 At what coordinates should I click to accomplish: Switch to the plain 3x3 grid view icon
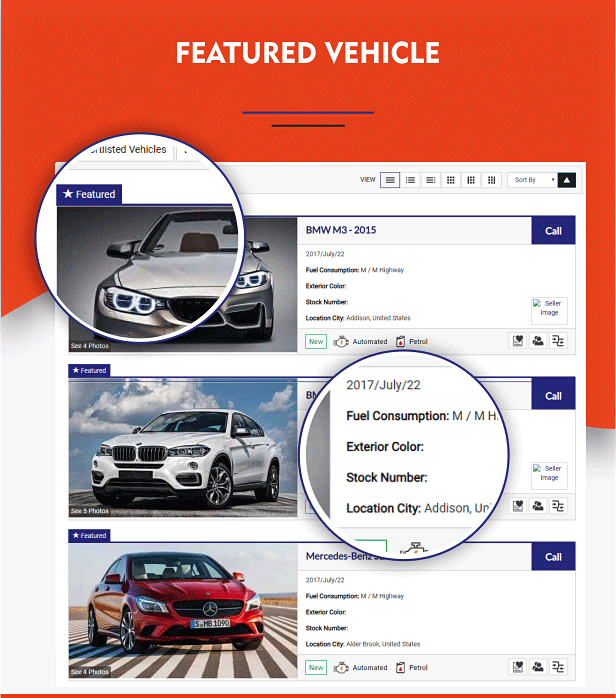point(450,180)
